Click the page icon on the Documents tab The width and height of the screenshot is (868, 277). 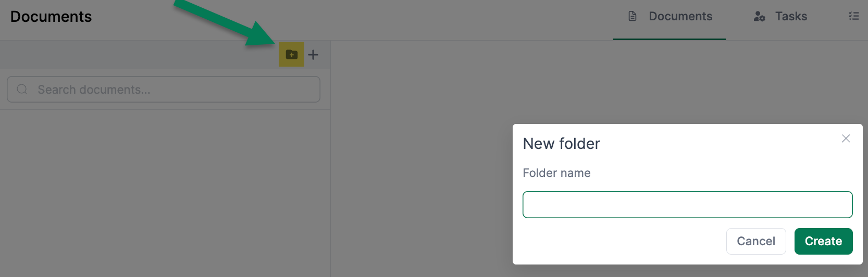pyautogui.click(x=633, y=16)
